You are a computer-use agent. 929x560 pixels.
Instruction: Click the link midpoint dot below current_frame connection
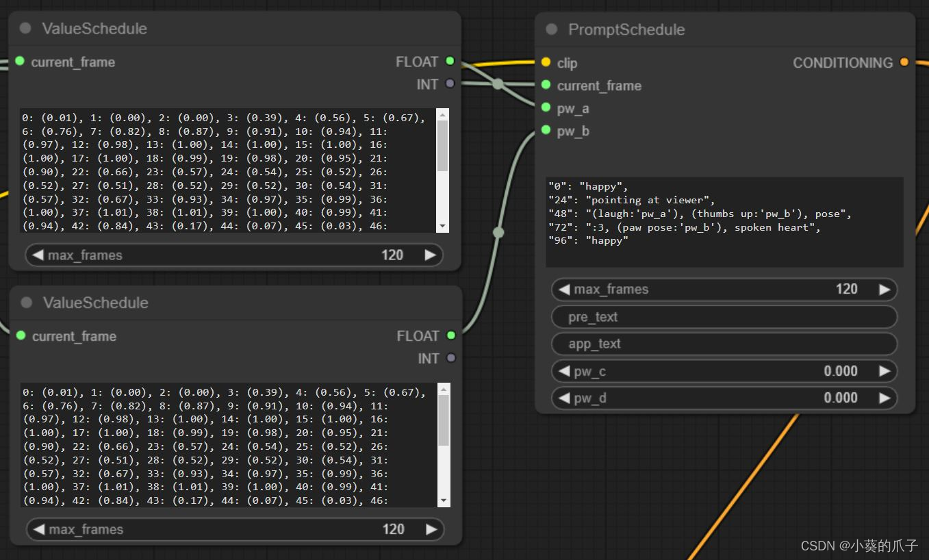point(498,84)
